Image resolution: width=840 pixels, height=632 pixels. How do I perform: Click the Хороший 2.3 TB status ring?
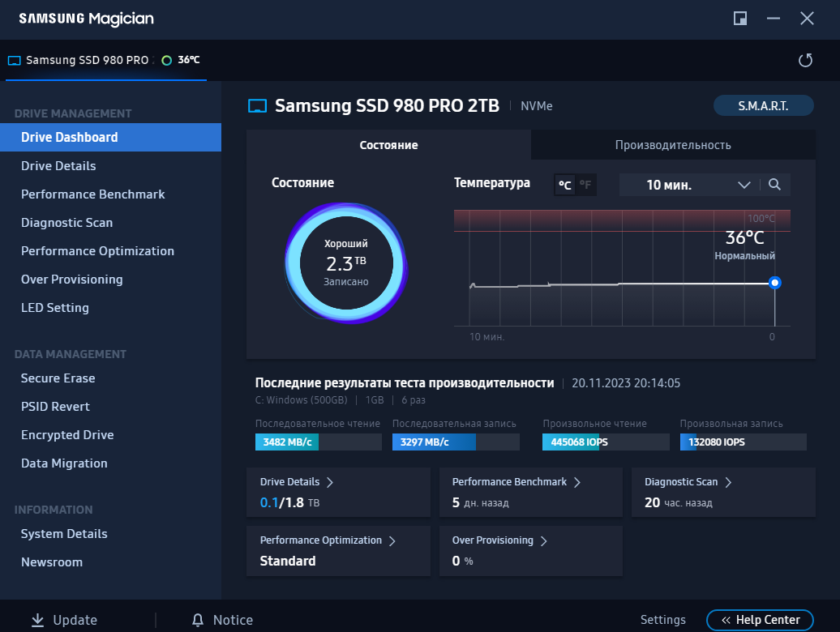pos(346,263)
